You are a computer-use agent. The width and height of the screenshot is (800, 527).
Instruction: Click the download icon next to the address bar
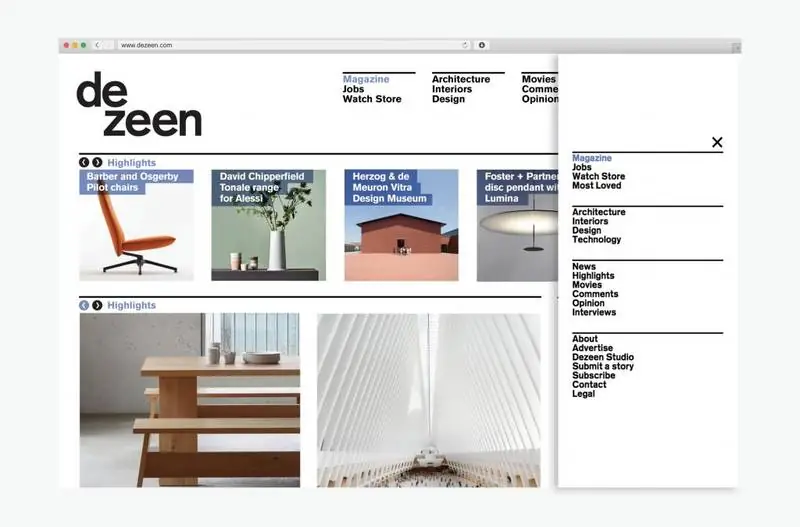coord(482,45)
